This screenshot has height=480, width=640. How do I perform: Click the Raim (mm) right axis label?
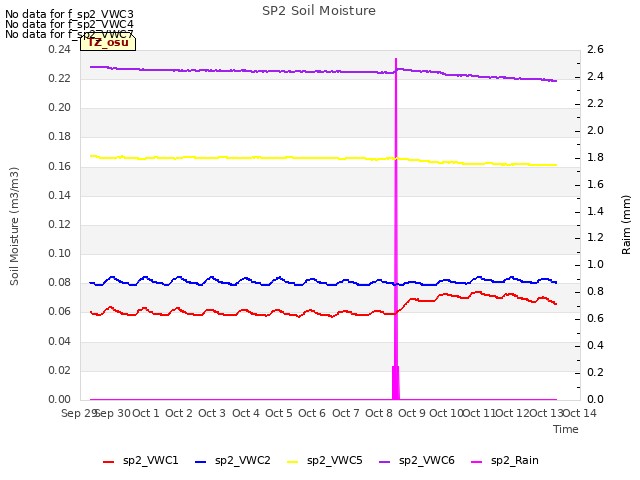coord(626,225)
